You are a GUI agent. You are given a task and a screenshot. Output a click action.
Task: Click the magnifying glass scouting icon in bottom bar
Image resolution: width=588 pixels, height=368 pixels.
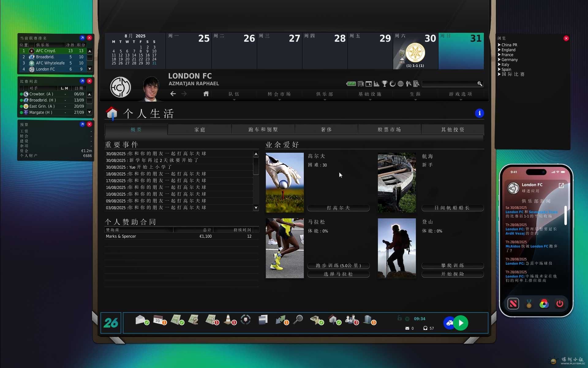point(298,320)
